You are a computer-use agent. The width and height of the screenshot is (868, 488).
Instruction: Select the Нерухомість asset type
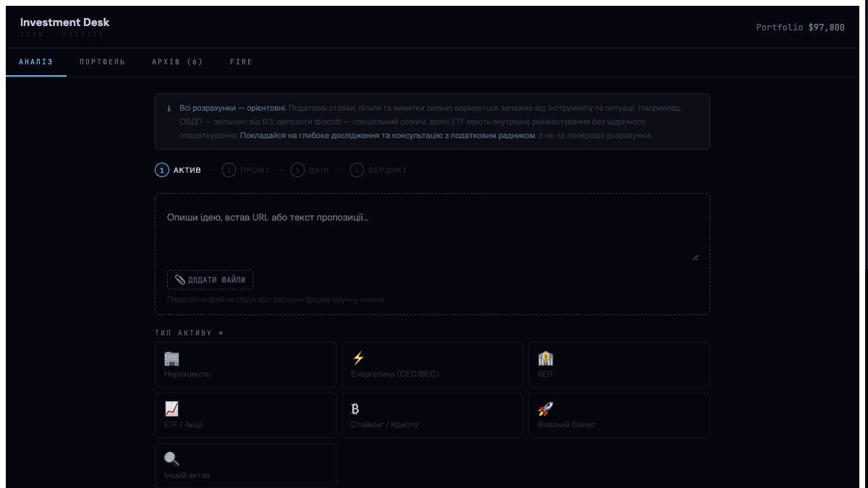tap(246, 364)
